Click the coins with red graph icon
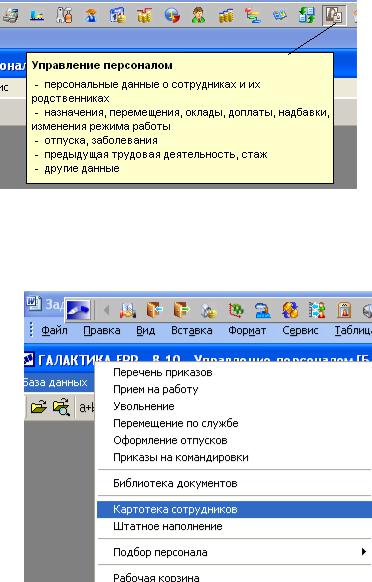This screenshot has width=372, height=582. [144, 16]
